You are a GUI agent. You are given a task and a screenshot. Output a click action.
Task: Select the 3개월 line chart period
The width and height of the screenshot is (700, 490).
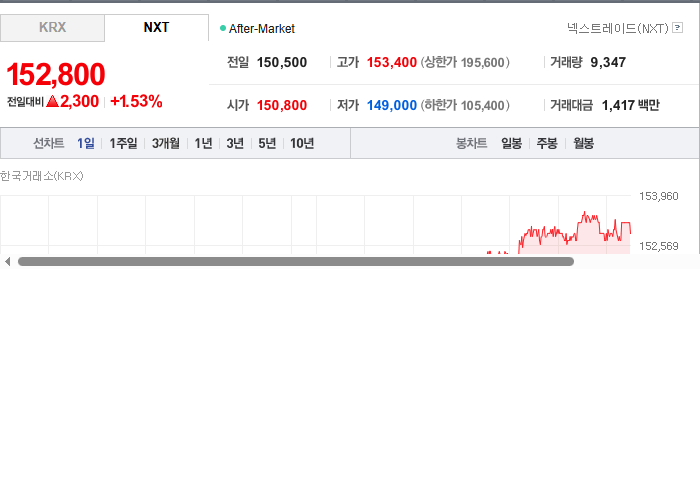tap(166, 143)
